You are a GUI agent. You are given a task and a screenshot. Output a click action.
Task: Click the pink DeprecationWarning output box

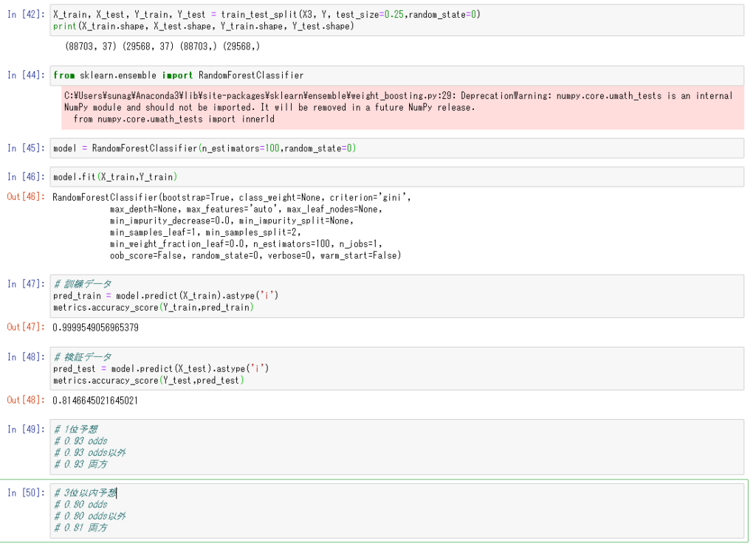[x=399, y=107]
